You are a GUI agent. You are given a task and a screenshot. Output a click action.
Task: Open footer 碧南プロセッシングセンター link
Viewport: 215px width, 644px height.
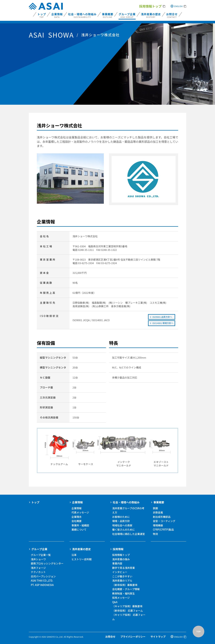tap(47, 563)
